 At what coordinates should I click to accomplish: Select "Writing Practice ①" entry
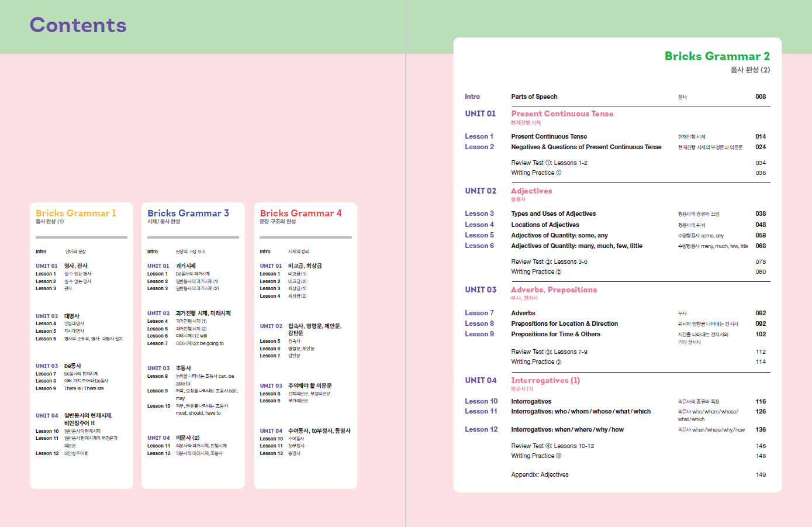pos(536,173)
